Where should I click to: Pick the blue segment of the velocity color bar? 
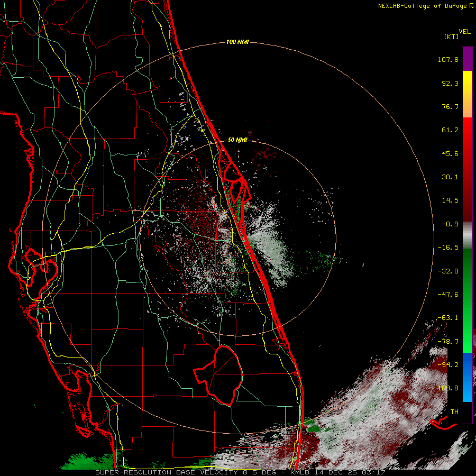(x=467, y=377)
